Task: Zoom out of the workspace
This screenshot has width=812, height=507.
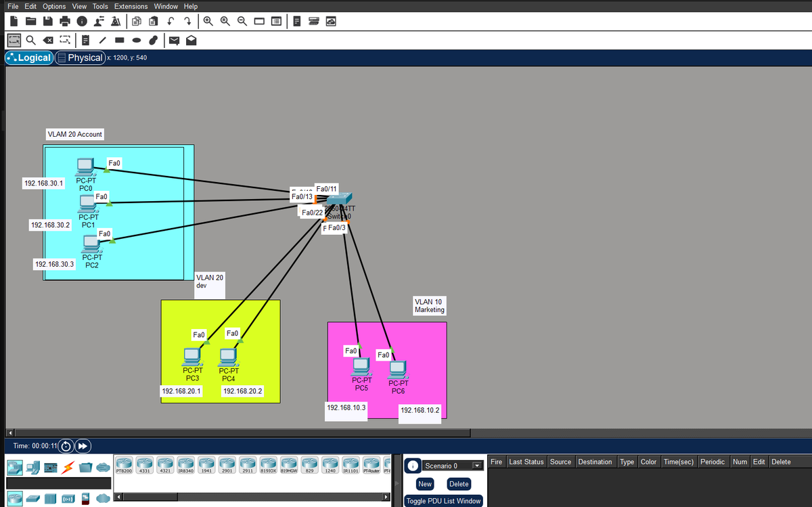Action: click(242, 22)
